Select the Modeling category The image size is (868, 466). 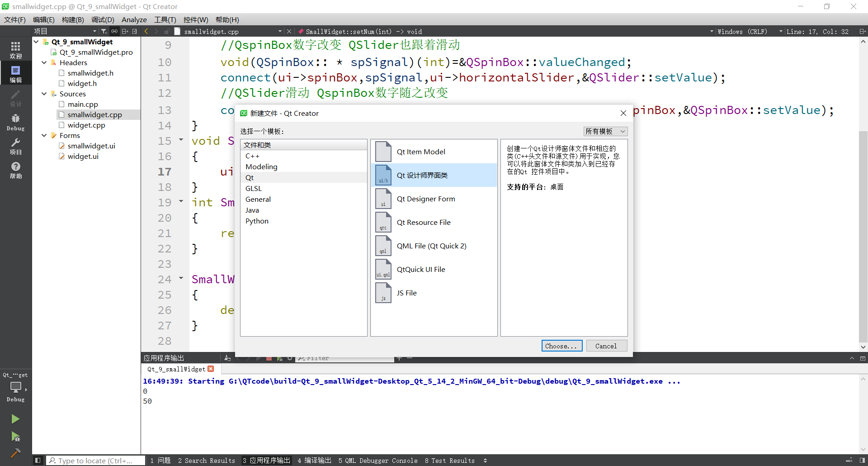click(304, 166)
